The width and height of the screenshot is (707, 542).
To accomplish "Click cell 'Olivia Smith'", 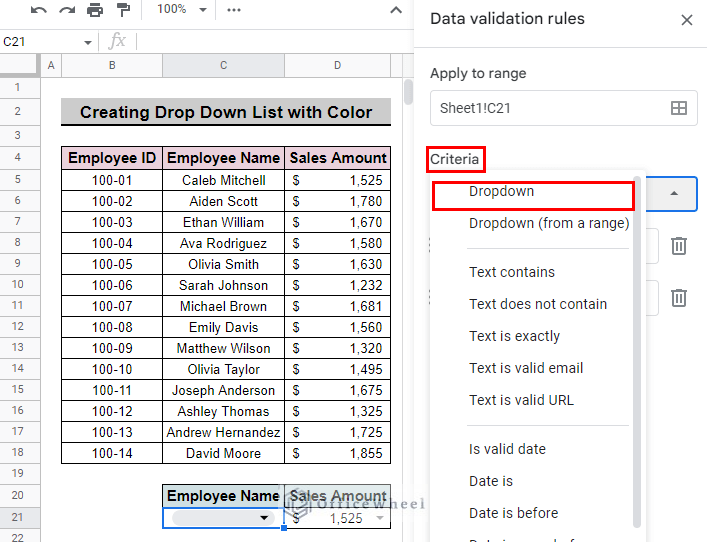I will coord(223,264).
